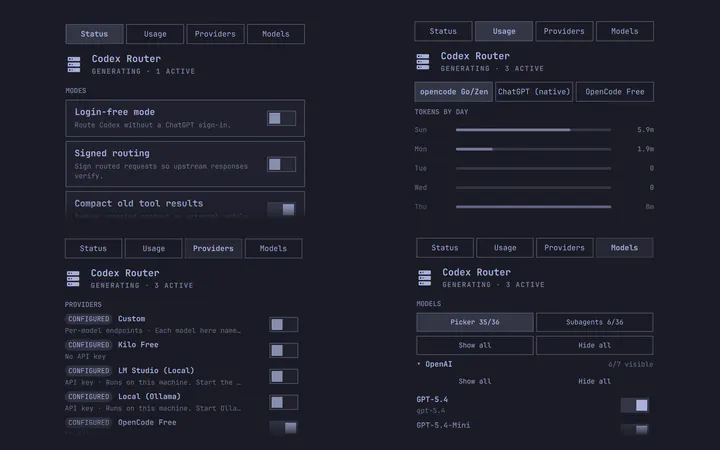Switch to Subagents 6/36 view
This screenshot has width=720, height=450.
[x=594, y=322]
